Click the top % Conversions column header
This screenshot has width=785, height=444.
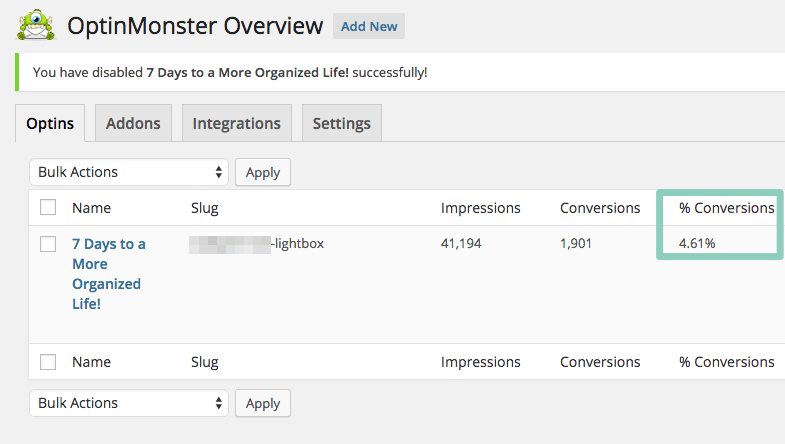pos(726,208)
